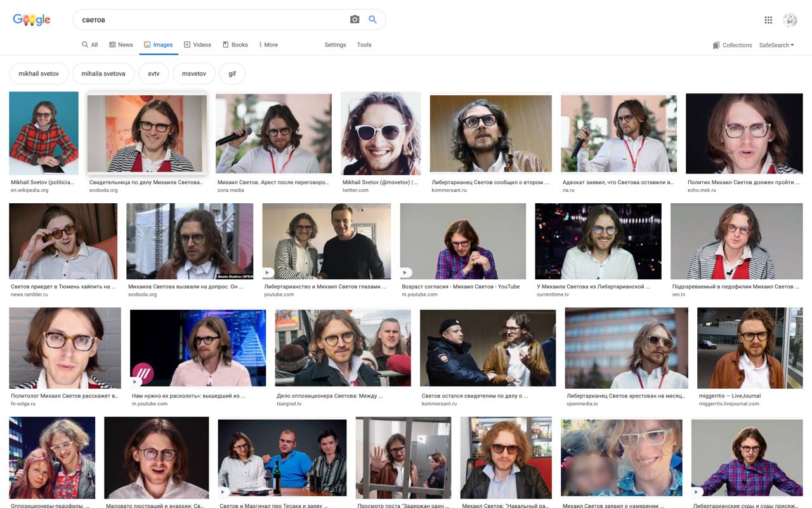The height and width of the screenshot is (508, 812).
Task: Click the play badge on Либертарианство video thumbnail
Action: (x=268, y=272)
